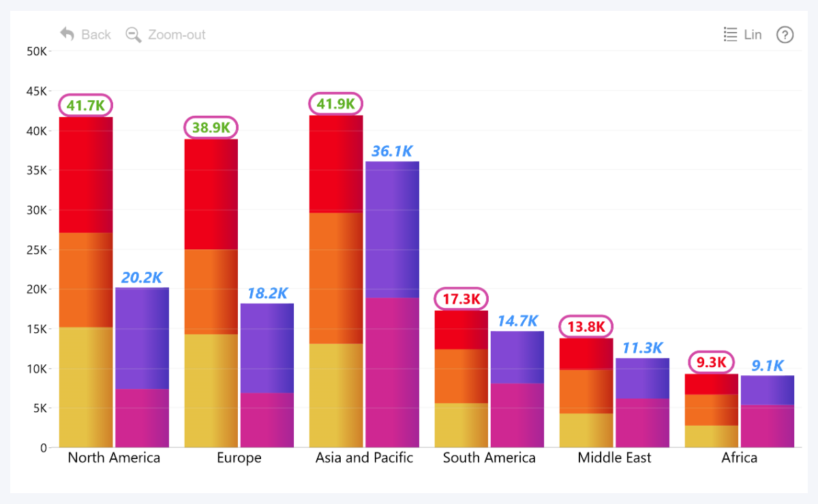Select the 41.9K label on Asia and Pacific
The image size is (818, 504).
pyautogui.click(x=336, y=104)
